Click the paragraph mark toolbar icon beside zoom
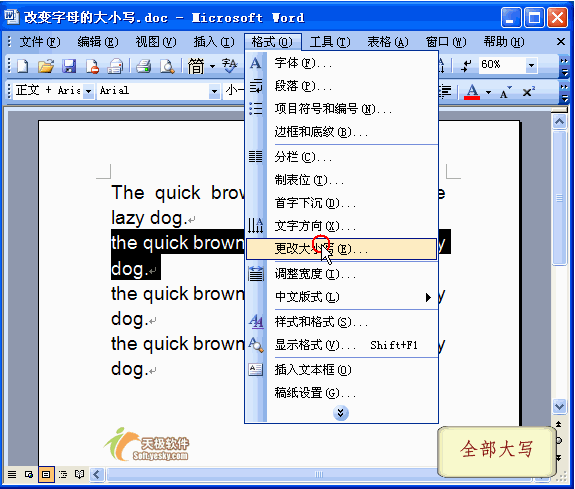Viewport: 575px width, 489px height. tap(466, 66)
